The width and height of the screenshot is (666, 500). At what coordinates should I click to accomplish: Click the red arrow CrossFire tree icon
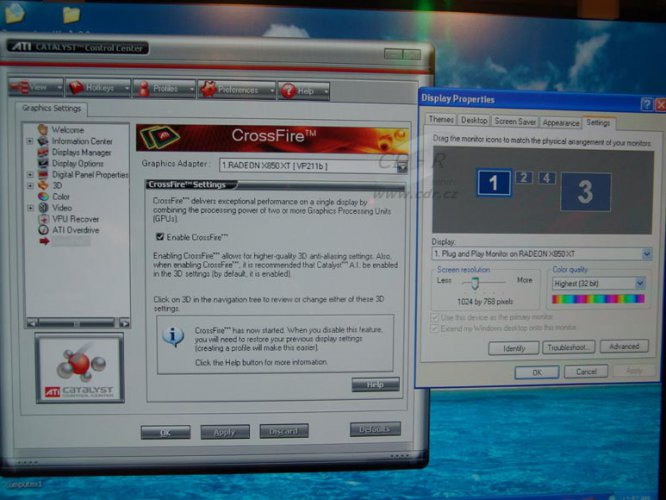[x=44, y=241]
